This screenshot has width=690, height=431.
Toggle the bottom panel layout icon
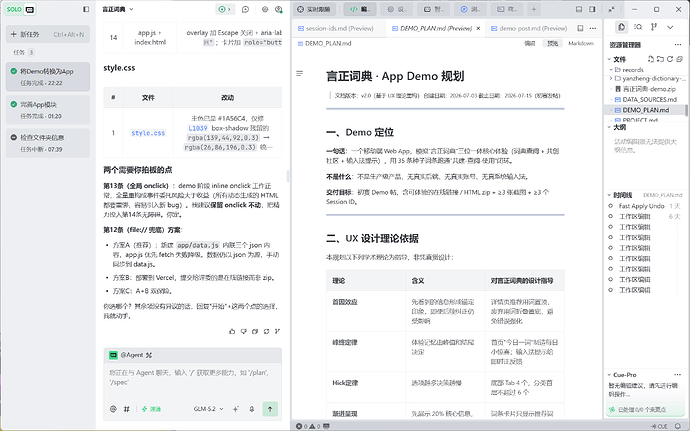[x=579, y=9]
